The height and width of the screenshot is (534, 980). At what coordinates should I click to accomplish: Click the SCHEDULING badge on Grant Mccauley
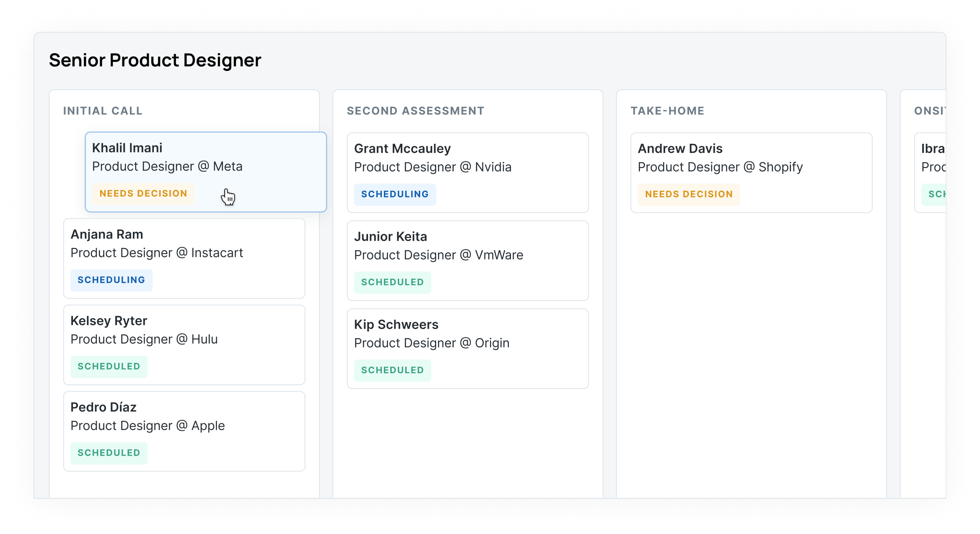[x=394, y=194]
